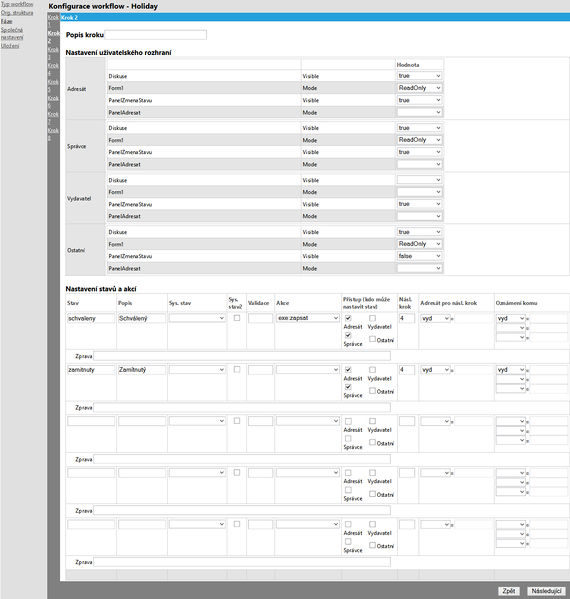
Task: Open Správce PanelZmenaStavu Visible dropdown
Action: coord(419,152)
